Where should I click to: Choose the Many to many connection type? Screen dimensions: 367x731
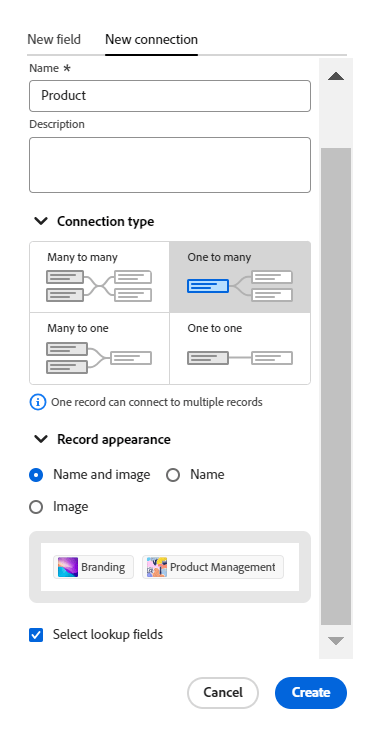[99, 277]
